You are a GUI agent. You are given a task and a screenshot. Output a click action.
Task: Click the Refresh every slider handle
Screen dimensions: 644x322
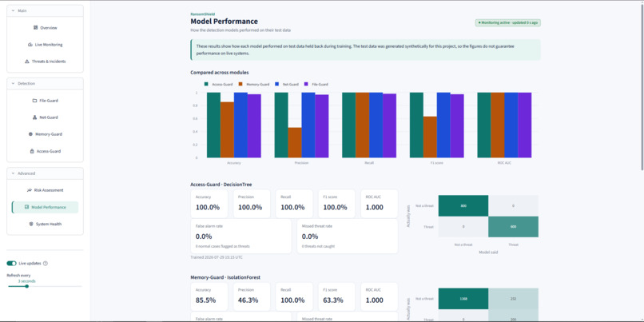pos(26,286)
